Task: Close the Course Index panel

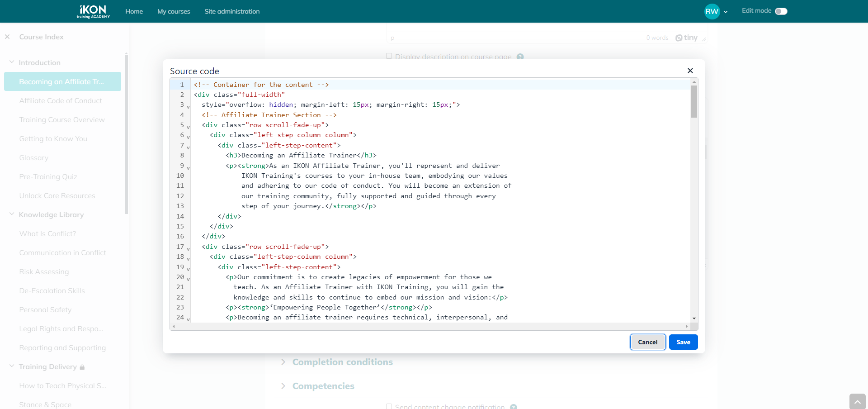Action: click(7, 37)
